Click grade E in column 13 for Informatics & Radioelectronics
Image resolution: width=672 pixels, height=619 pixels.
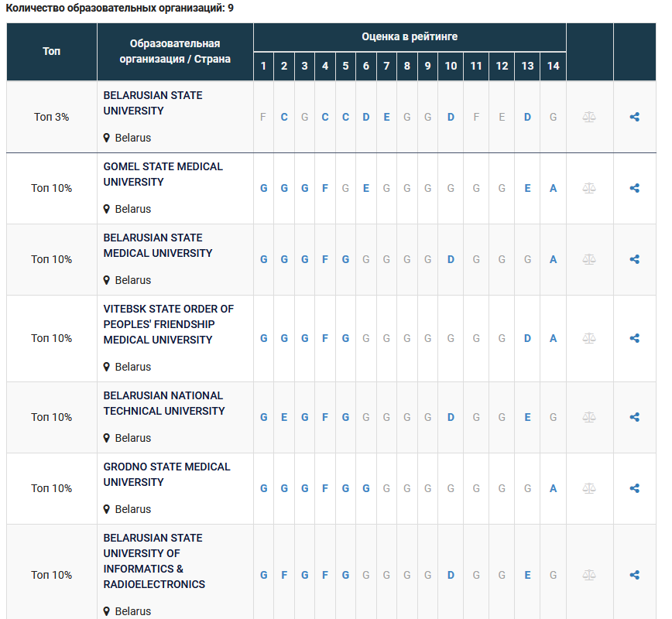pos(527,575)
